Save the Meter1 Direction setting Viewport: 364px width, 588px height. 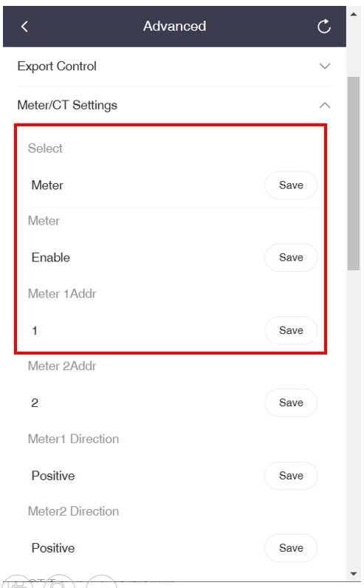tap(291, 476)
